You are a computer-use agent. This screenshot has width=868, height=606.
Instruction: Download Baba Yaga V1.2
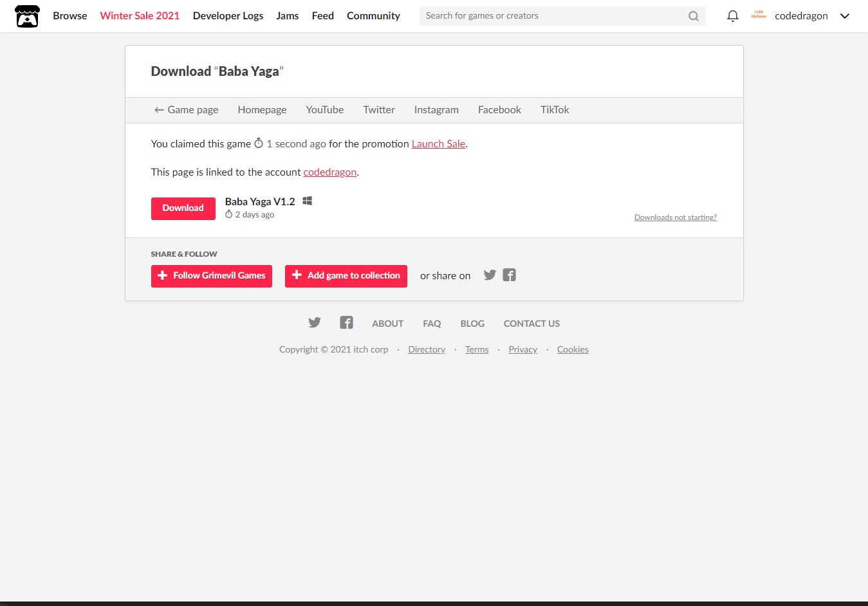click(183, 208)
